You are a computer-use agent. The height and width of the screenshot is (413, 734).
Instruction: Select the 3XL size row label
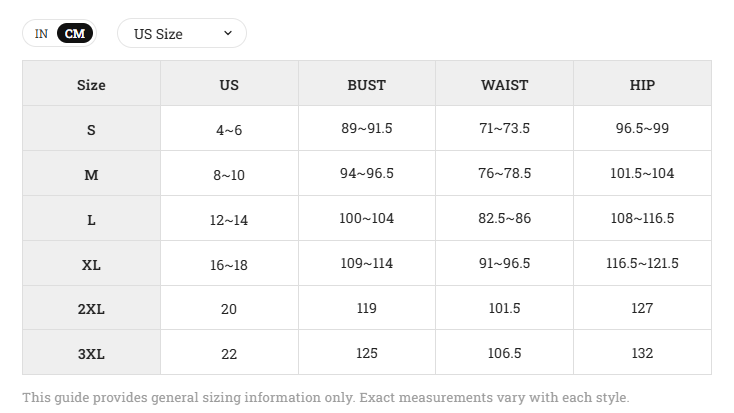(x=91, y=354)
